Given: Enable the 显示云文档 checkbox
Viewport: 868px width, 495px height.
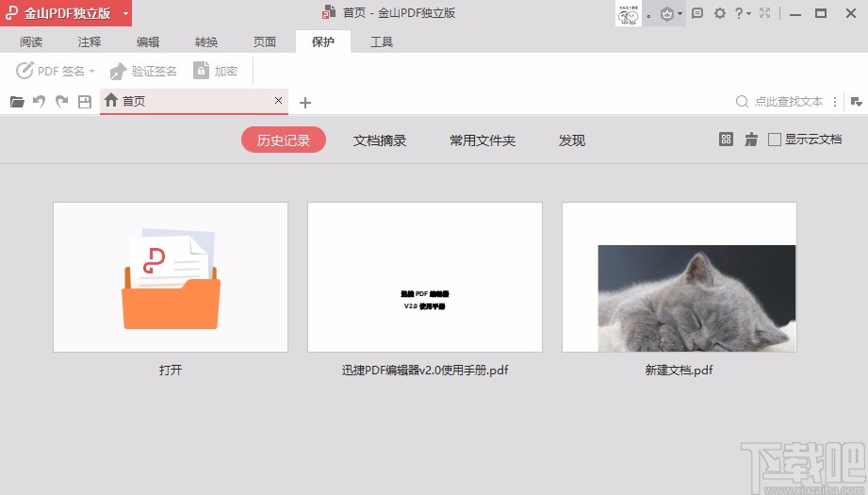Looking at the screenshot, I should click(775, 140).
